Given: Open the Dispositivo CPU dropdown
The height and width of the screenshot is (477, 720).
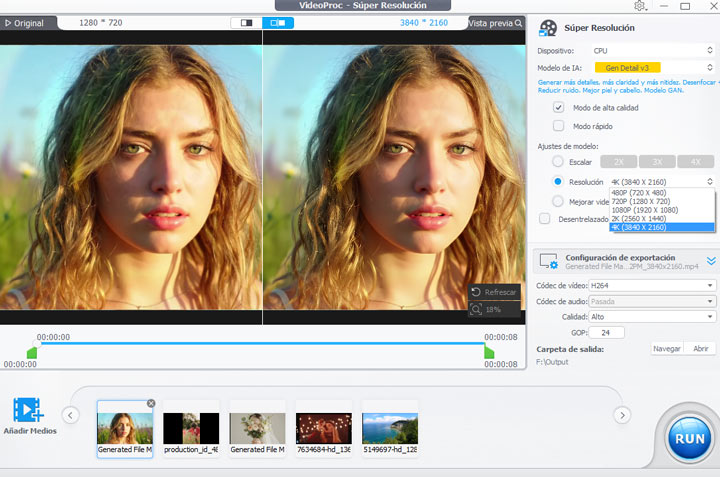Looking at the screenshot, I should pyautogui.click(x=653, y=51).
